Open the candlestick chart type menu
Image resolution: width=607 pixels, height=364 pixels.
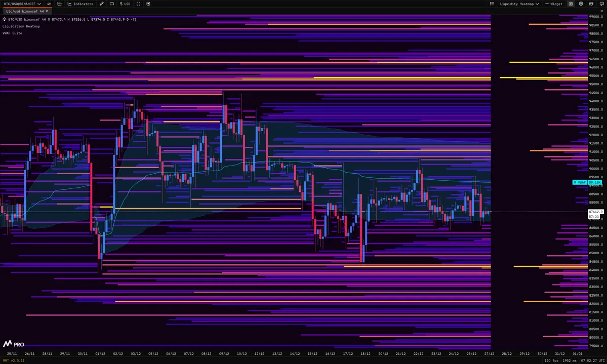pos(60,4)
